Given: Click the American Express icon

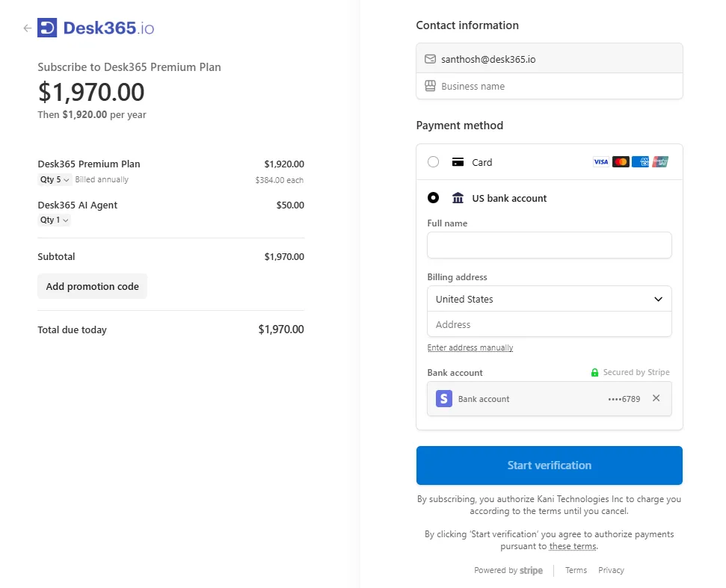Looking at the screenshot, I should pyautogui.click(x=640, y=162).
